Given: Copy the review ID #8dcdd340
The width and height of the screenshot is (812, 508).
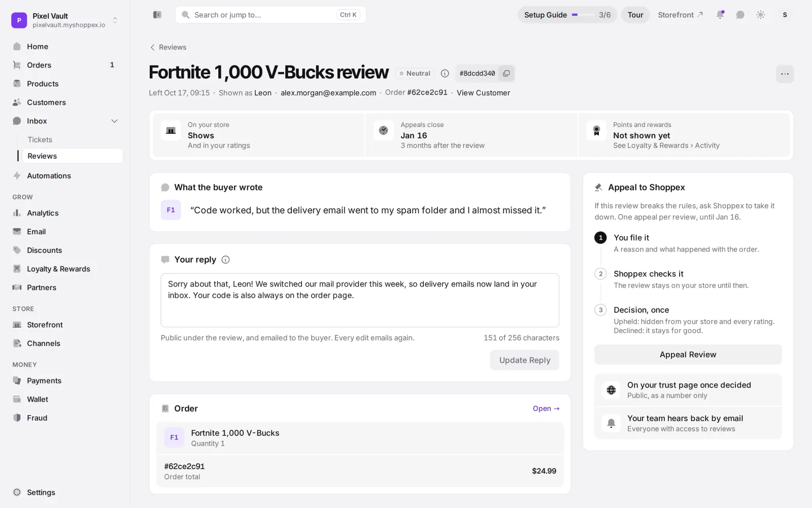Looking at the screenshot, I should [506, 73].
